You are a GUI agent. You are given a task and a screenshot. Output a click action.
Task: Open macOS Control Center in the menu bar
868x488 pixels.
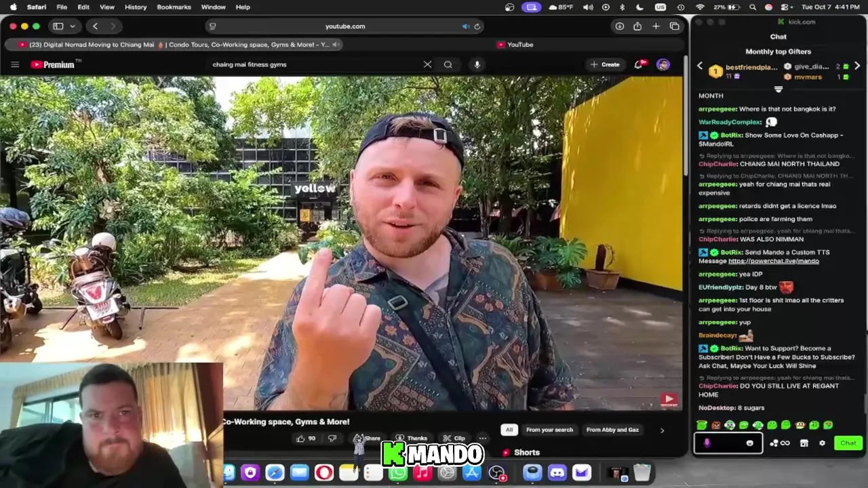(785, 7)
